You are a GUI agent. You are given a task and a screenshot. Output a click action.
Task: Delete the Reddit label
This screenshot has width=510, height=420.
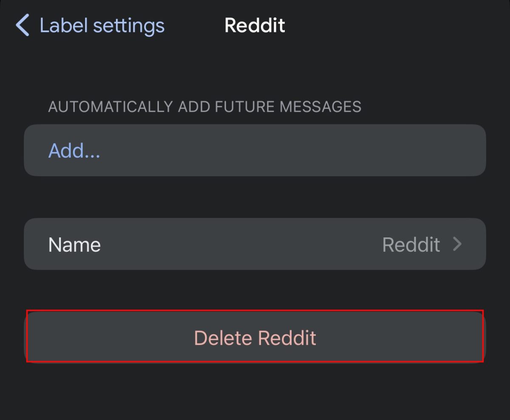(x=255, y=337)
